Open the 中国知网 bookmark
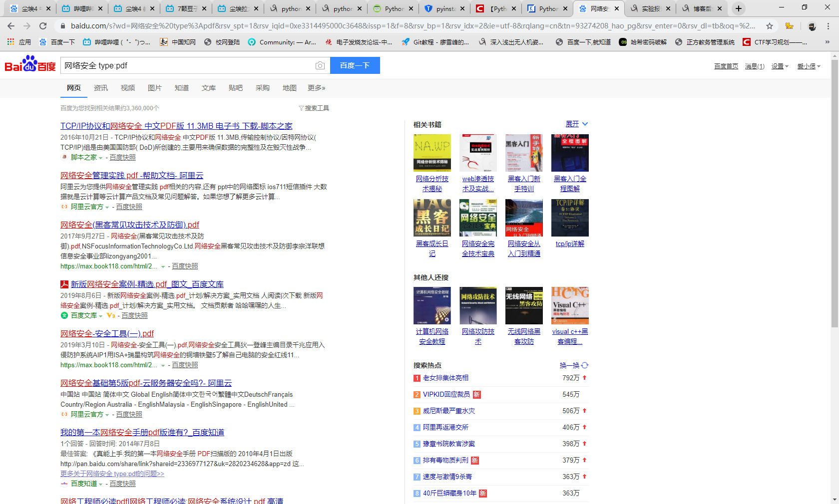The height and width of the screenshot is (504, 839). (178, 42)
